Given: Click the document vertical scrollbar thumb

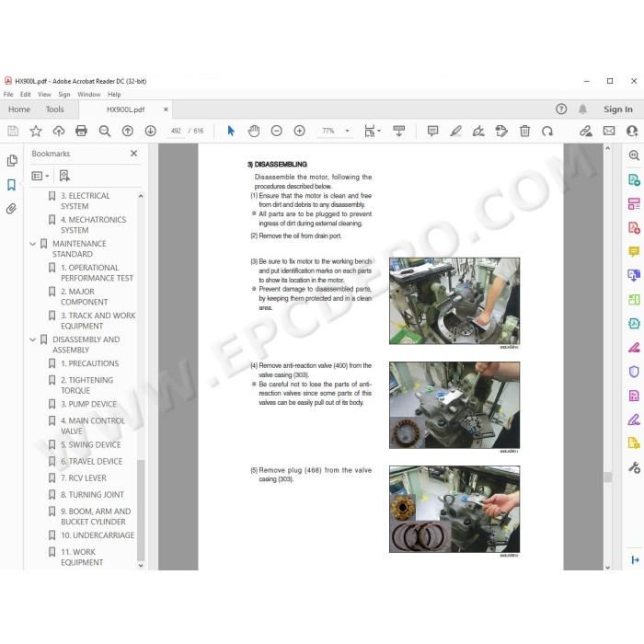Looking at the screenshot, I should click(607, 477).
